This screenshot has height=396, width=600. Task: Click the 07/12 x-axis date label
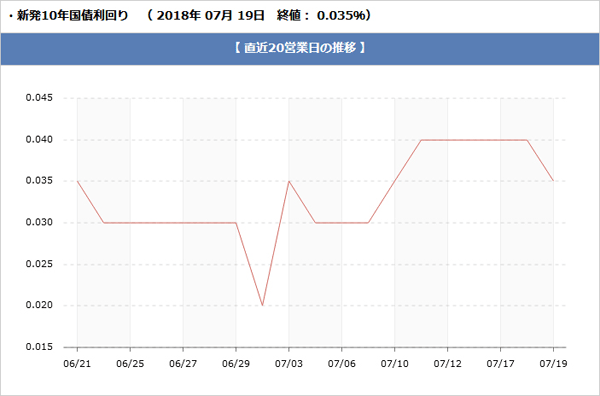coord(447,363)
